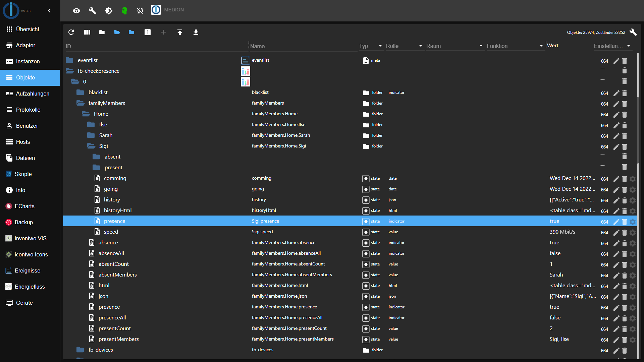Expand the Sarah folder
The image size is (644, 362).
(x=91, y=135)
